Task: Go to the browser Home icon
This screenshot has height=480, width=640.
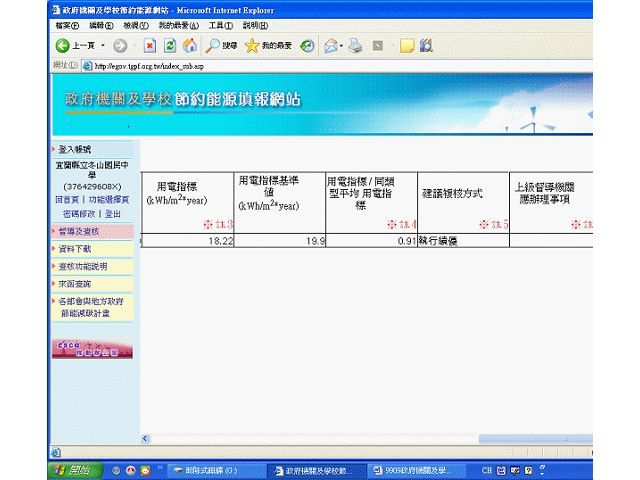Action: 190,46
